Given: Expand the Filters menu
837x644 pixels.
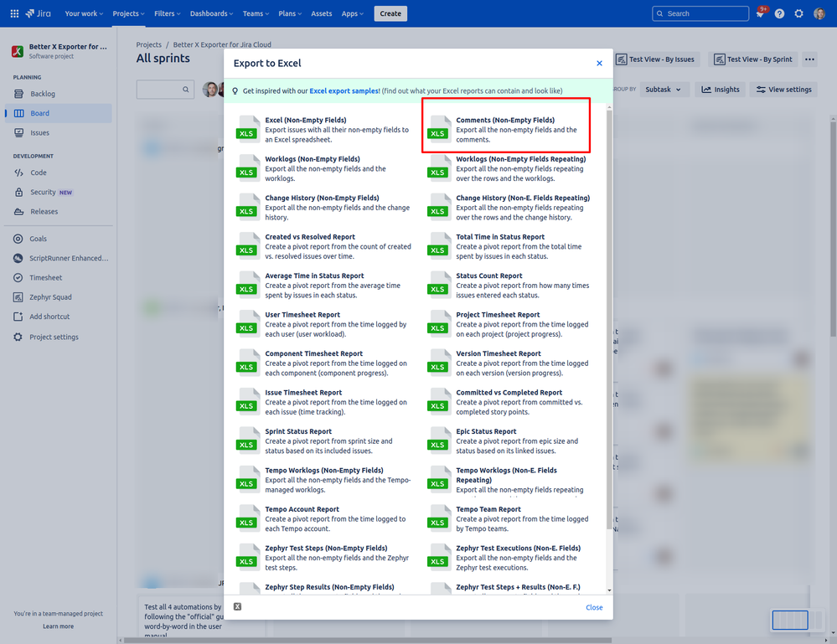Looking at the screenshot, I should 167,13.
